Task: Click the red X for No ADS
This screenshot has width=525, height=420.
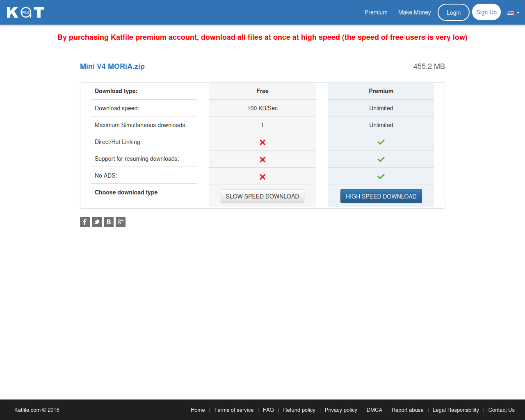Action: point(262,177)
